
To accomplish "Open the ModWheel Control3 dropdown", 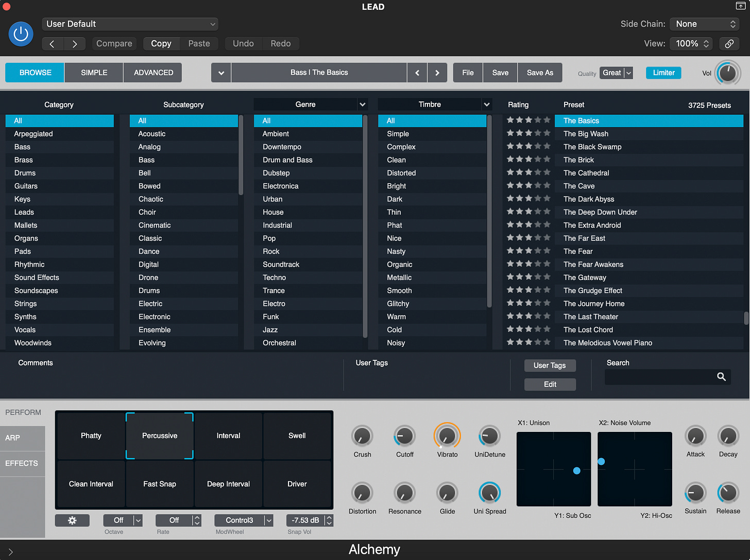I will tap(244, 520).
